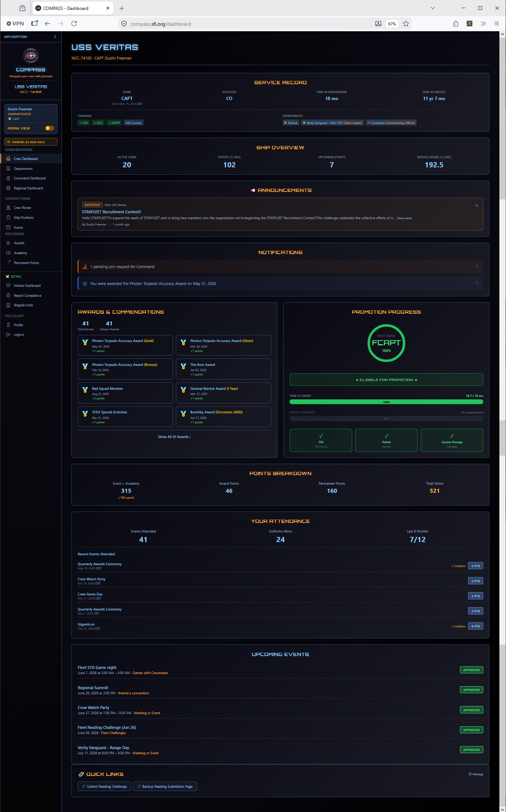
Task: Click the Time in Grade progress bar
Action: click(386, 402)
